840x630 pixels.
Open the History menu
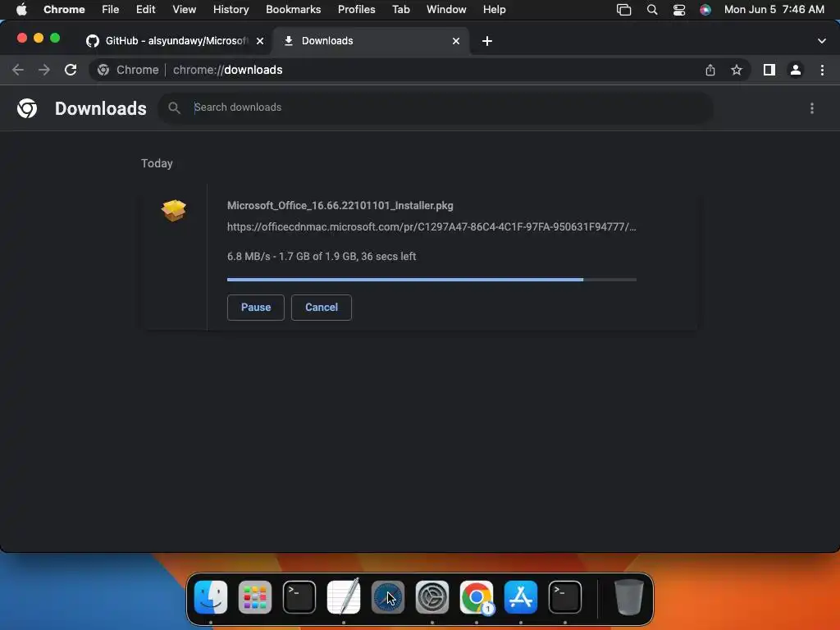[231, 10]
